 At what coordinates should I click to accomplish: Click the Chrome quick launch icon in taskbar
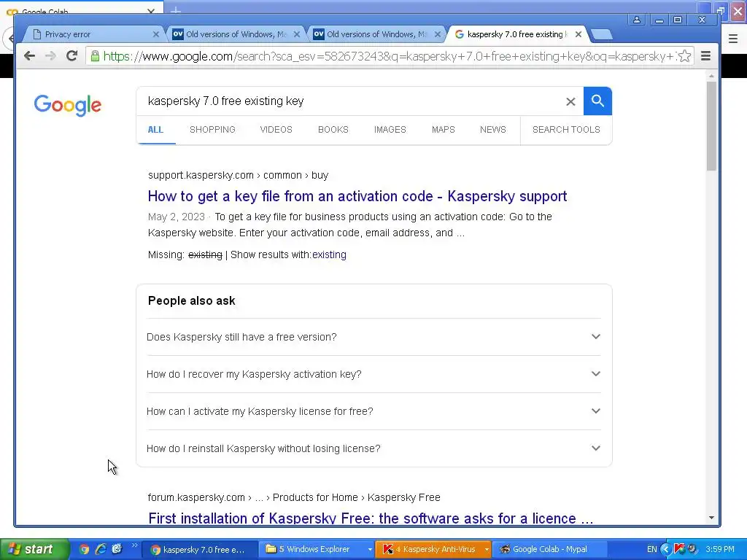85,549
